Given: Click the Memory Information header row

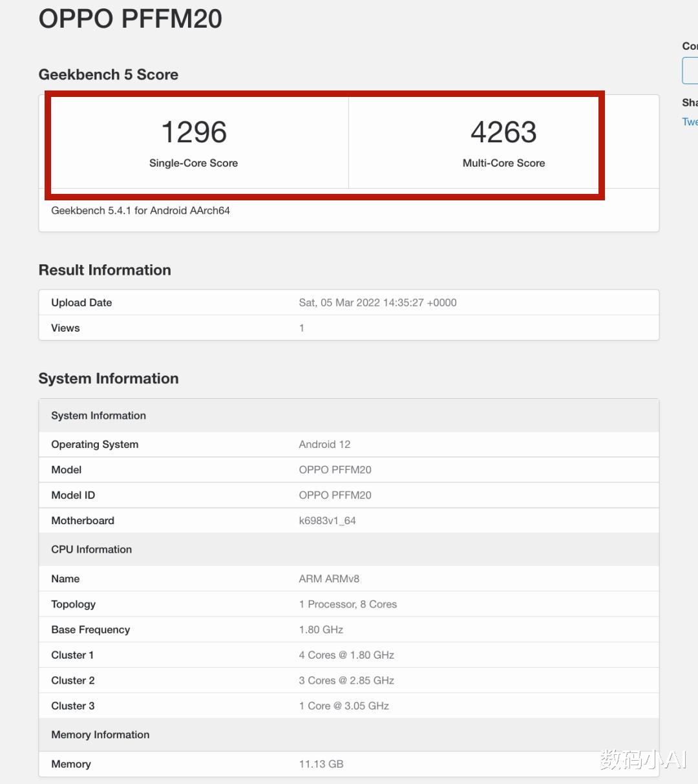Looking at the screenshot, I should coord(349,735).
